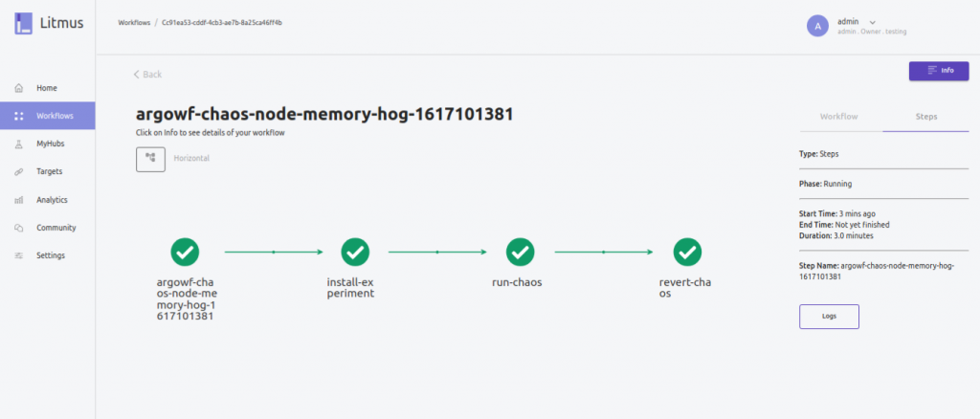Open Community chat icon
The height and width of the screenshot is (419, 980).
pos(19,228)
